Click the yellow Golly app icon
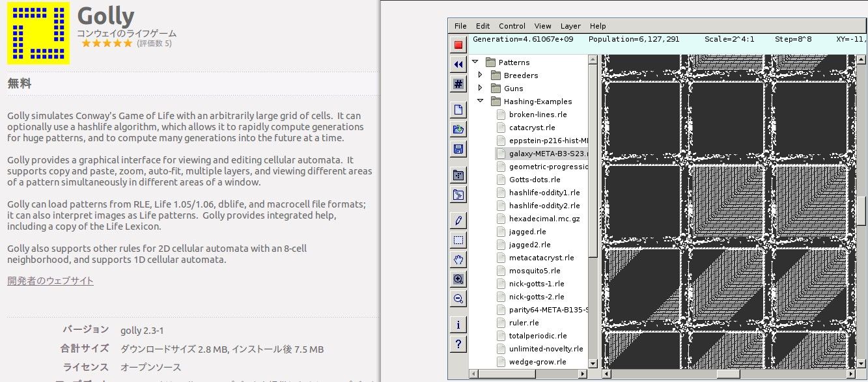Screen dimensions: 868x382 point(38,33)
